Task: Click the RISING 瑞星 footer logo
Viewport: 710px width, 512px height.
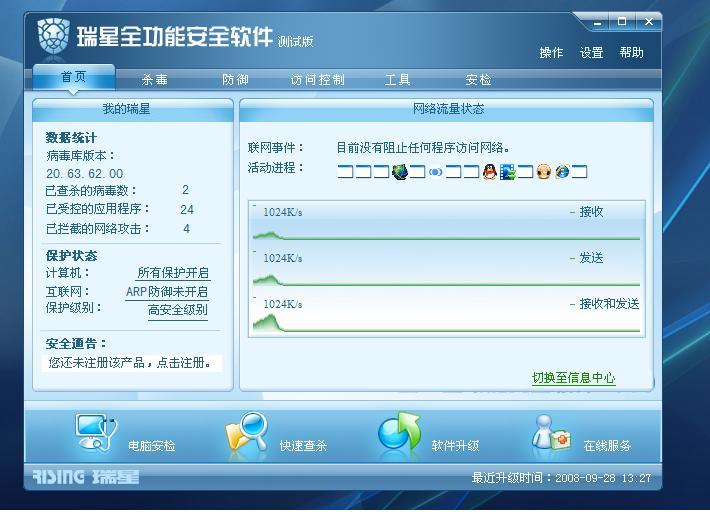Action: (x=85, y=477)
